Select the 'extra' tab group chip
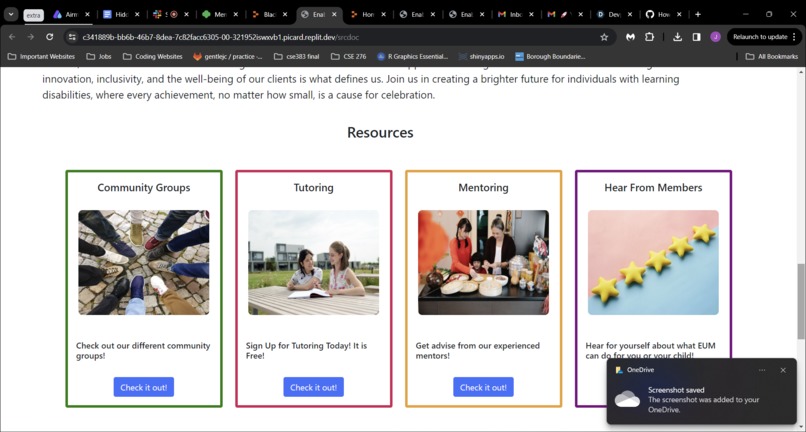 [33, 15]
